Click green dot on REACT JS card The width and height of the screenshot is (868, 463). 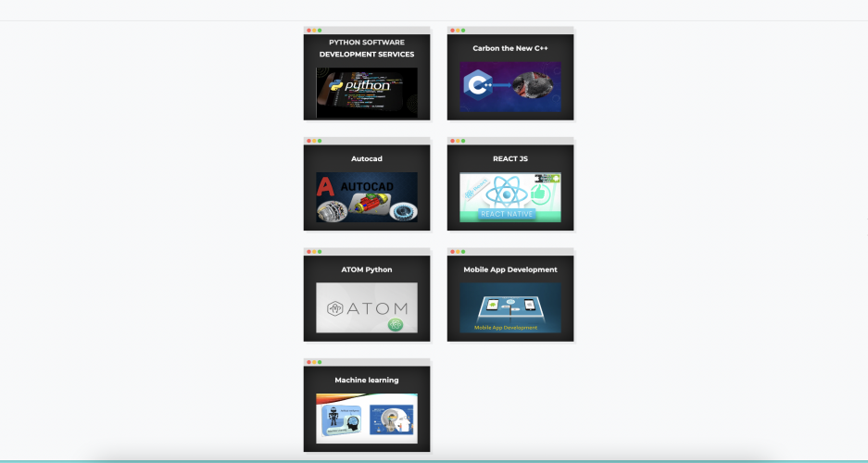[x=463, y=141]
